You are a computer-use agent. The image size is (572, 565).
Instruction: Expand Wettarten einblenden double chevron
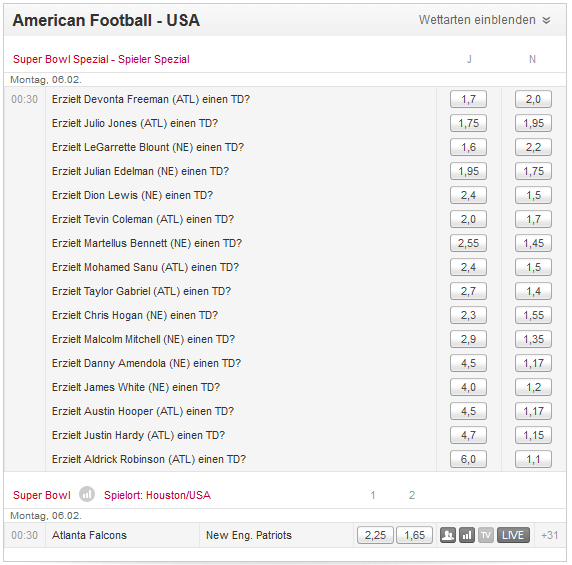546,20
